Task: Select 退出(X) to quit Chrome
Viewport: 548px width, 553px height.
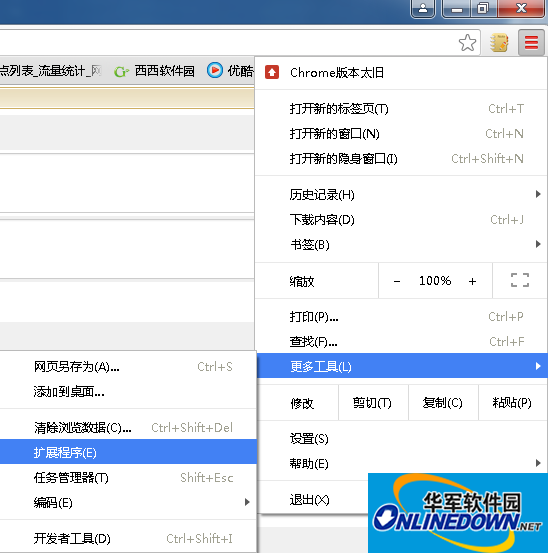Action: coord(312,500)
